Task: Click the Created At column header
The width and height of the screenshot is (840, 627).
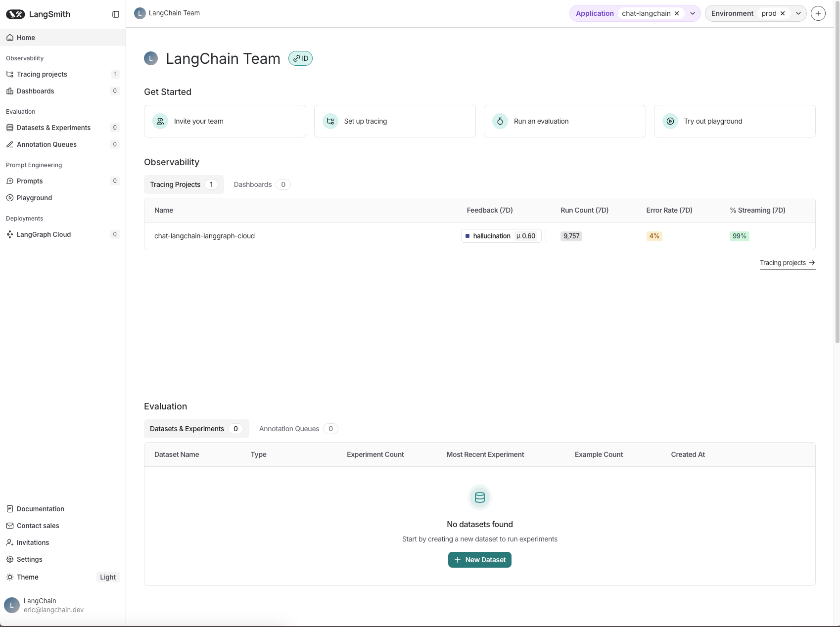Action: [688, 455]
